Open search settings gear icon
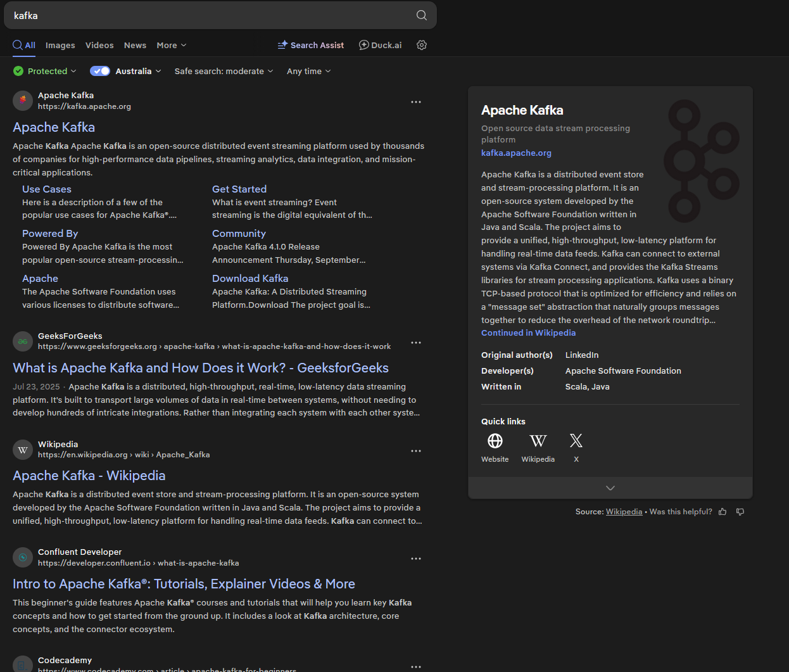This screenshot has height=672, width=789. (422, 45)
